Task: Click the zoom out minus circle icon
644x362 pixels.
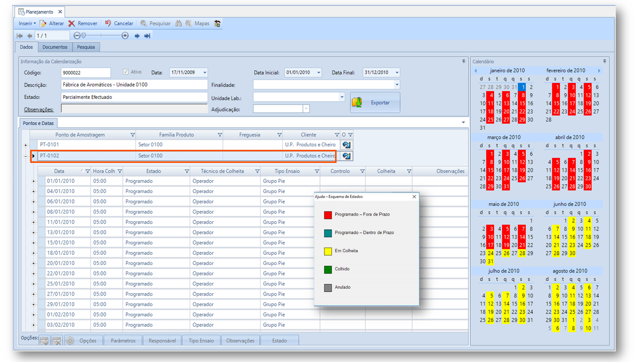Action: pyautogui.click(x=77, y=36)
